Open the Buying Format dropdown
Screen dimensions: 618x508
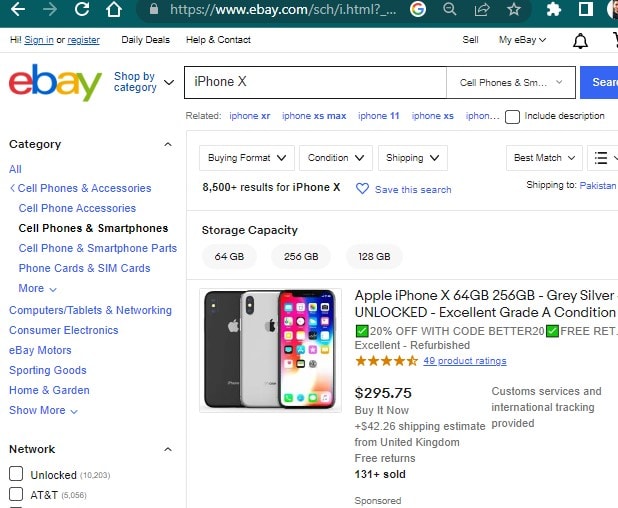247,158
